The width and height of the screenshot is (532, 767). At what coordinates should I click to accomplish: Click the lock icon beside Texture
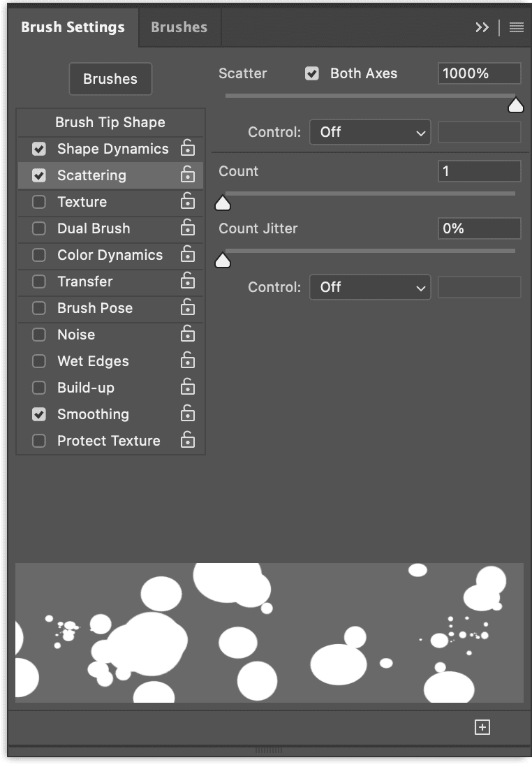pos(187,202)
